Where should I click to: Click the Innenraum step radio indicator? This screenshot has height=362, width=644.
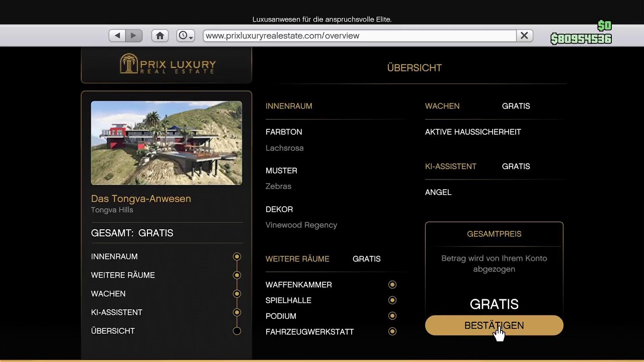click(x=237, y=256)
